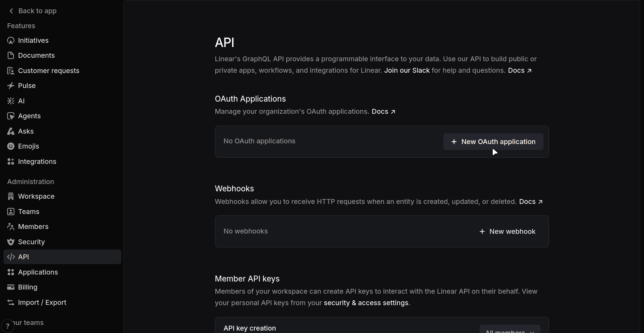Viewport: 644px width, 333px height.
Task: Click the OAuth Applications heading
Action: pyautogui.click(x=250, y=99)
